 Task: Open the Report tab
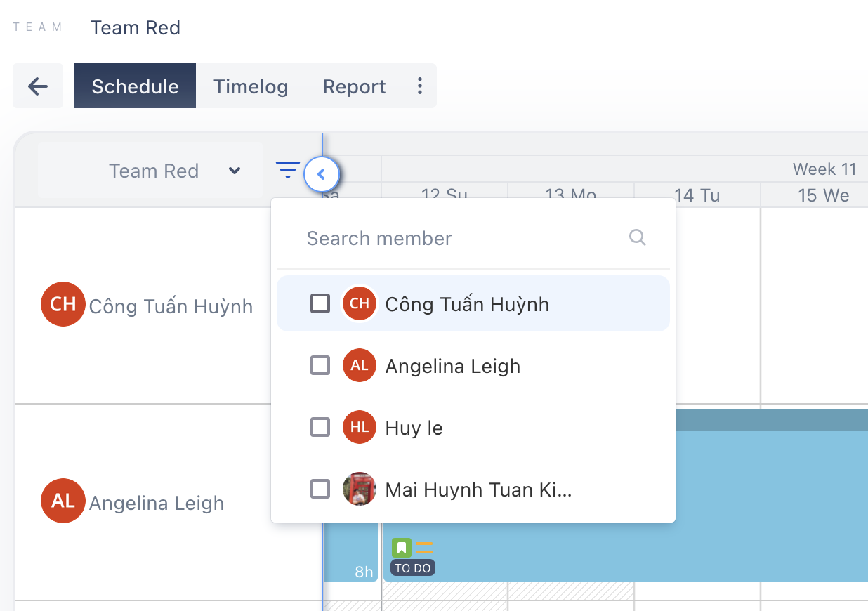(354, 86)
